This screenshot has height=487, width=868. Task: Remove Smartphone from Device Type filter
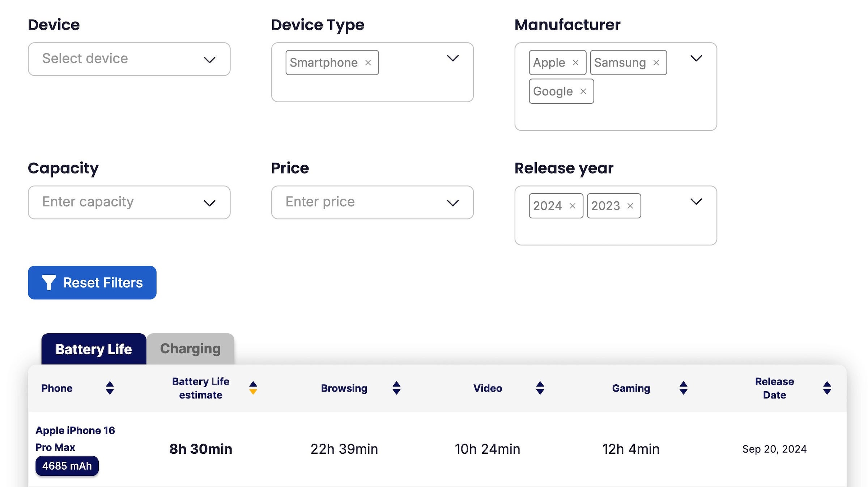369,62
